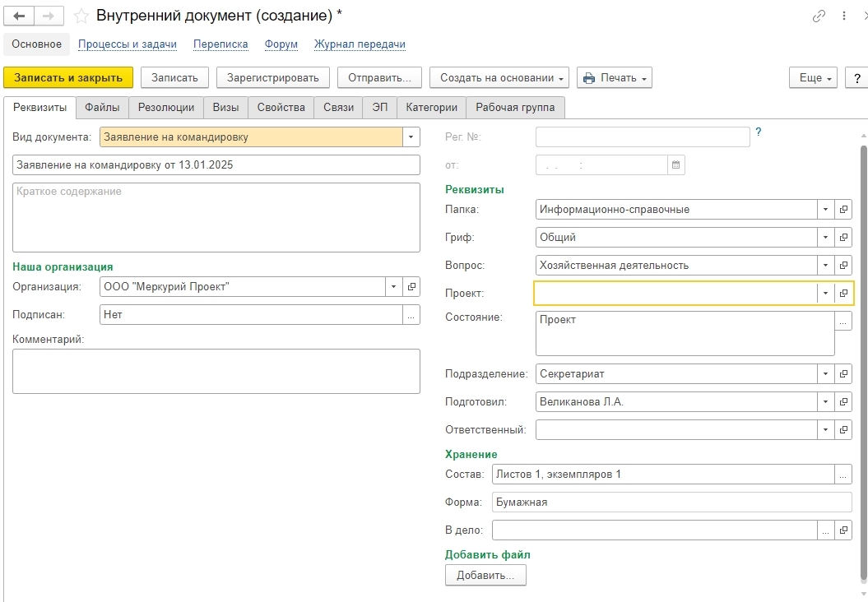868x602 pixels.
Task: Click Записать и закрыть button
Action: (x=68, y=77)
